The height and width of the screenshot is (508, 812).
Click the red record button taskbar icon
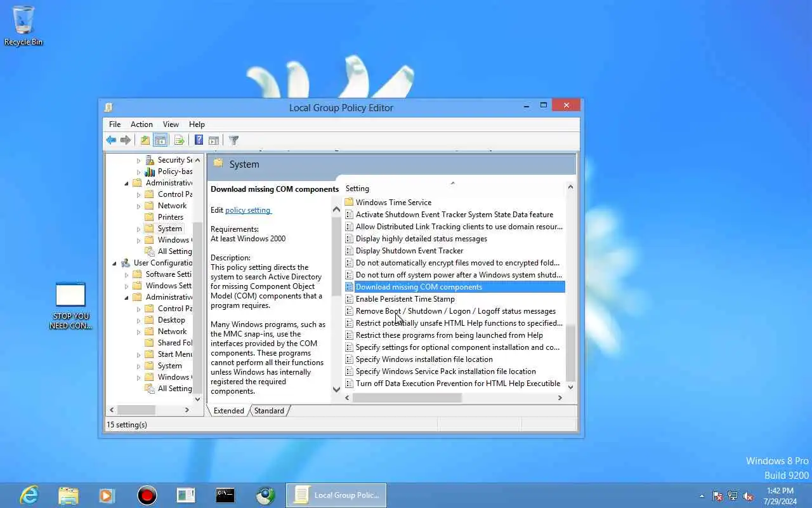pos(147,495)
